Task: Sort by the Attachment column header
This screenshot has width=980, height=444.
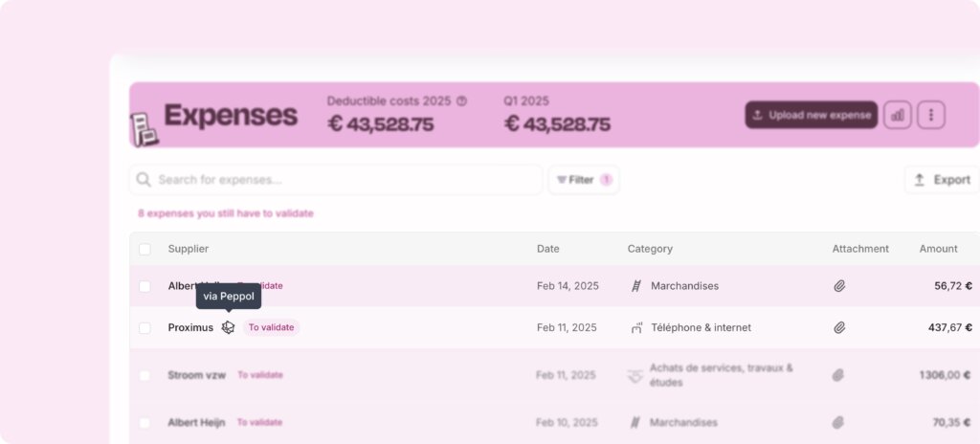Action: pos(860,249)
